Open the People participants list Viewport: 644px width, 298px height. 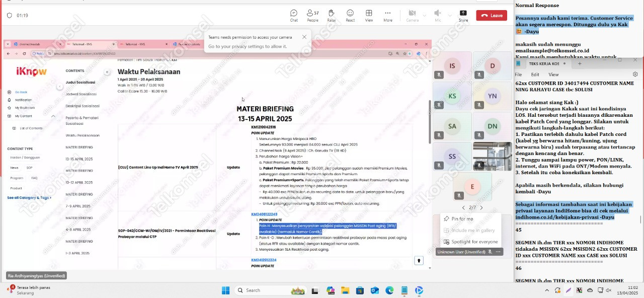[312, 15]
